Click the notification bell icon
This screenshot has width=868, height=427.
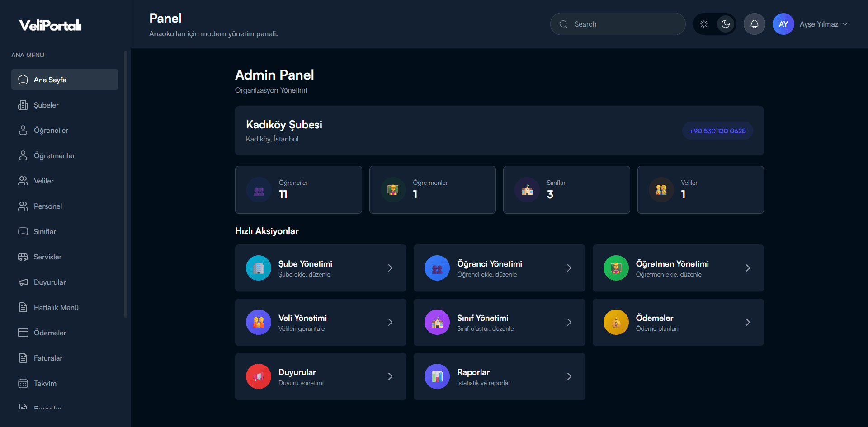pyautogui.click(x=754, y=24)
